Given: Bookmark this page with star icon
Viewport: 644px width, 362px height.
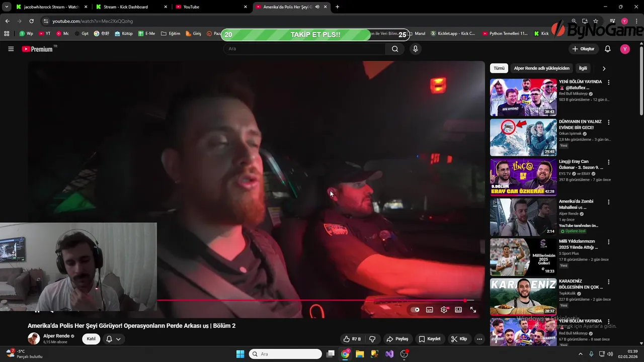Looking at the screenshot, I should click(596, 21).
